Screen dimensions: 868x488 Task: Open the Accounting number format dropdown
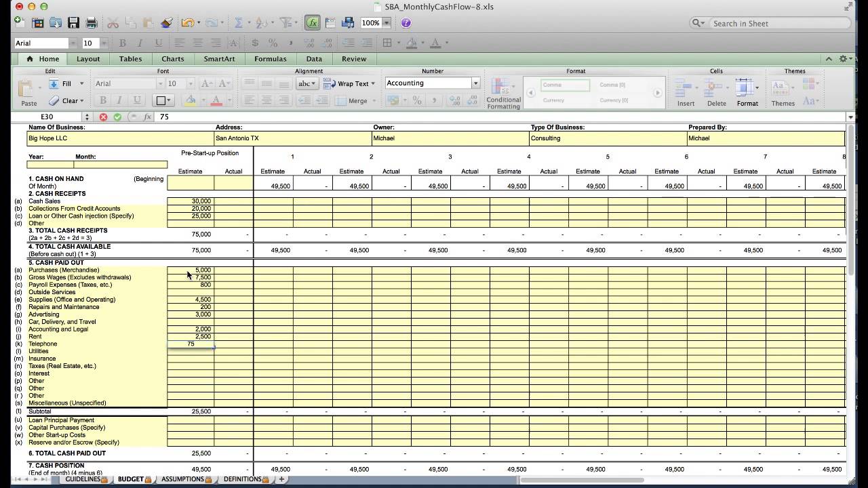tap(475, 83)
